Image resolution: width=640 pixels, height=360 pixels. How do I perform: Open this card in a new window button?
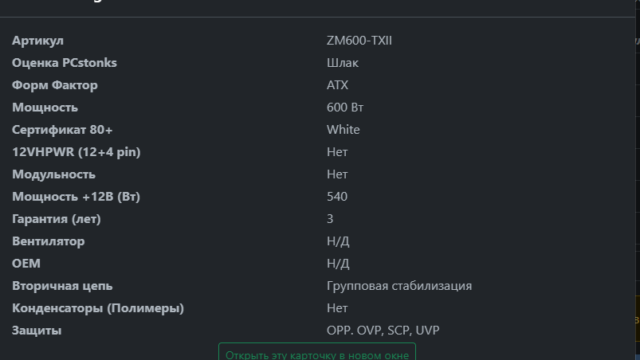317,353
